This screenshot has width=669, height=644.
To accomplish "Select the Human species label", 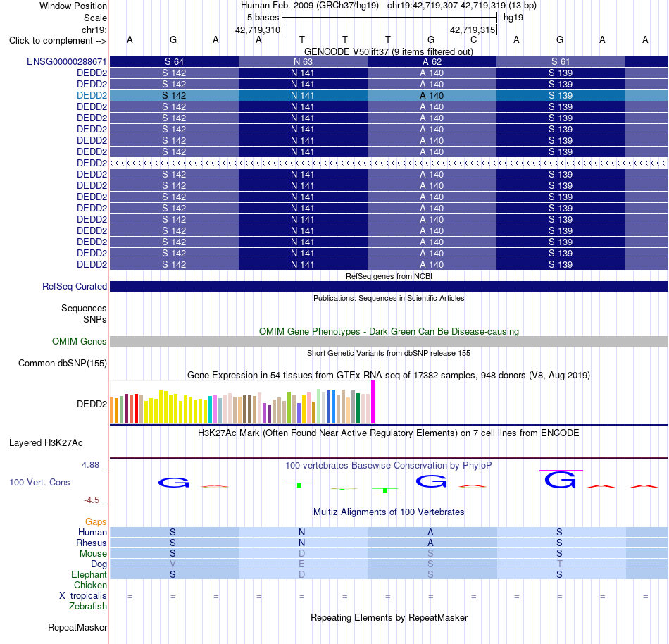I will point(92,532).
